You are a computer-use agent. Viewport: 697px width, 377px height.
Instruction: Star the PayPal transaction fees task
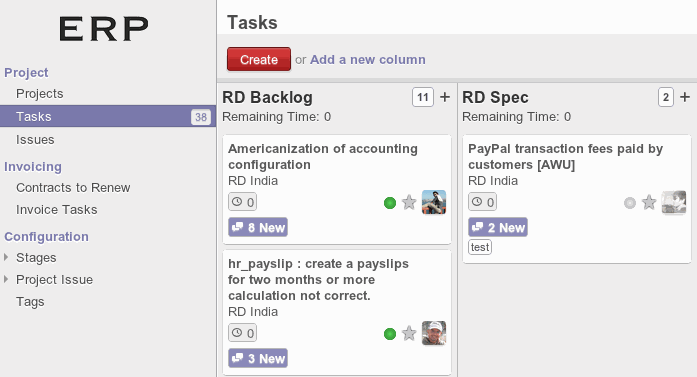tap(649, 202)
